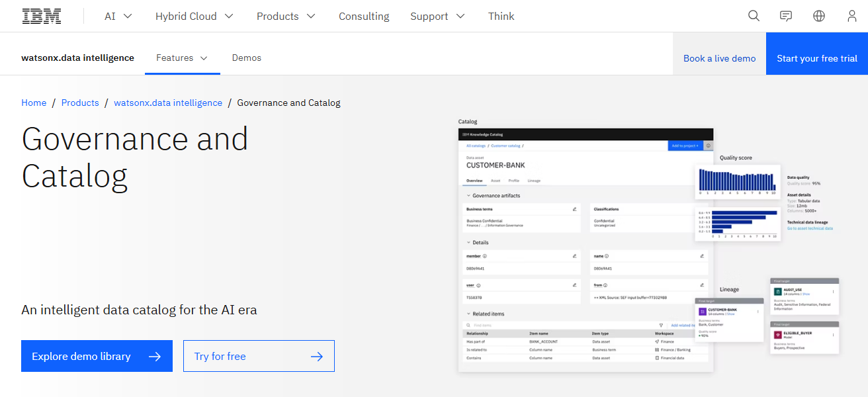
Task: Open the user profile icon at top right
Action: coord(851,15)
